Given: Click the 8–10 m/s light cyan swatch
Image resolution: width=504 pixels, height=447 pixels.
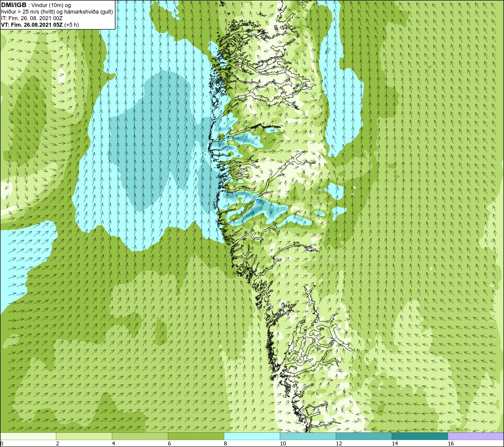Looking at the screenshot, I should [x=252, y=436].
